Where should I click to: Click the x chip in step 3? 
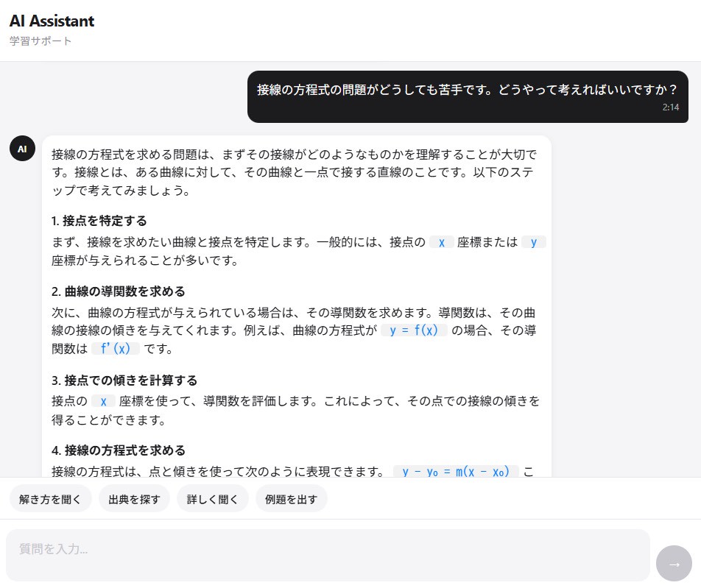[102, 400]
